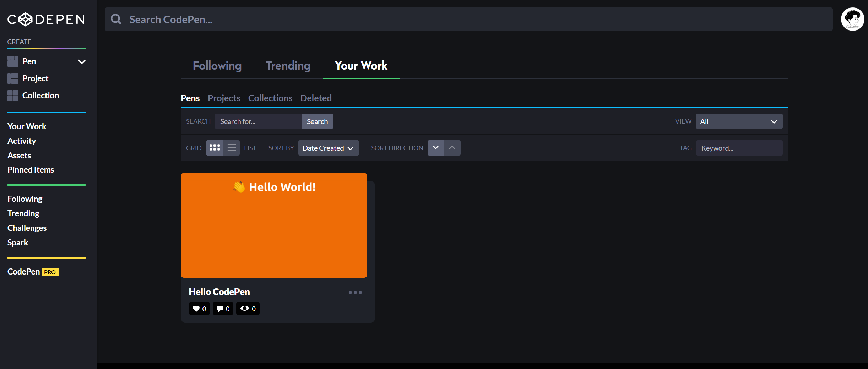Set sort direction to descending
Screen dimensions: 868x369
click(x=436, y=148)
